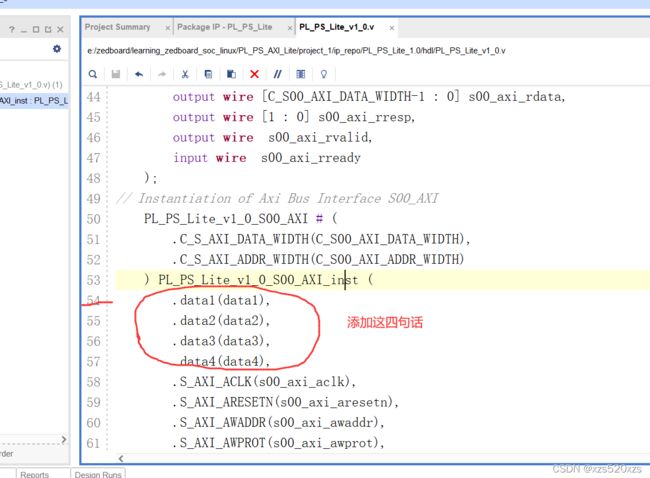Close the Project Summary tab
This screenshot has height=478, width=650.
[167, 28]
